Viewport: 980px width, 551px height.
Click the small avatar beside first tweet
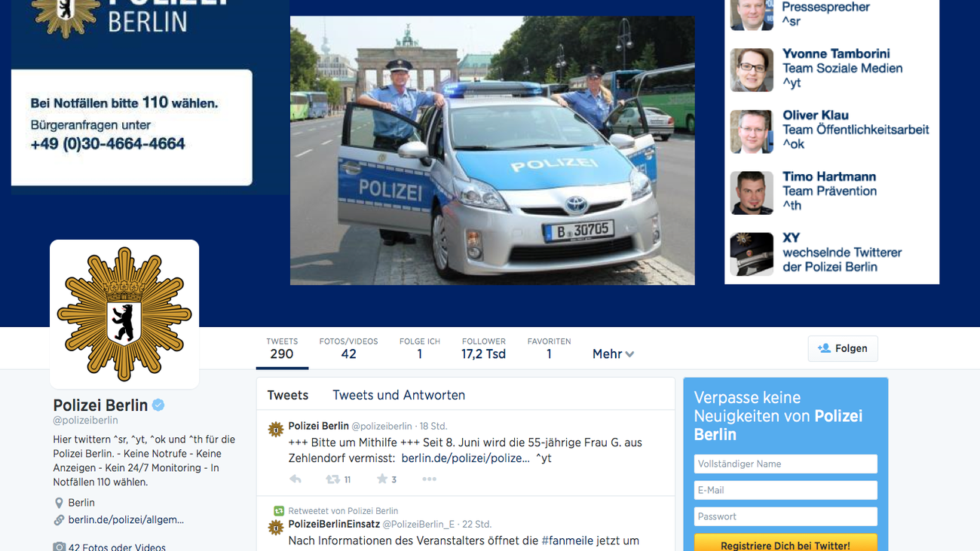point(275,430)
